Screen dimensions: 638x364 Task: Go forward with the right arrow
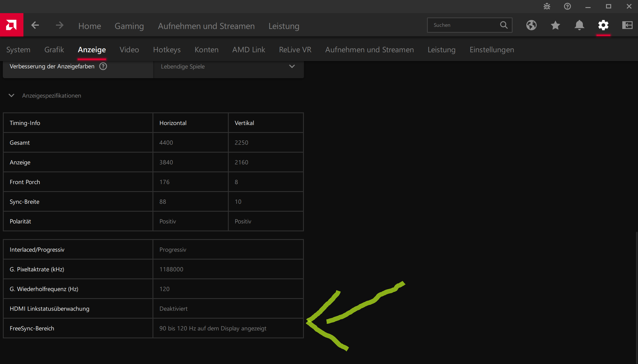coord(59,25)
